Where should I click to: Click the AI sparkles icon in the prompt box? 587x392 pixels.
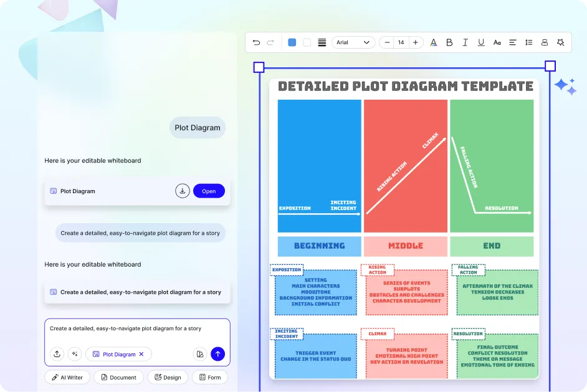(75, 354)
